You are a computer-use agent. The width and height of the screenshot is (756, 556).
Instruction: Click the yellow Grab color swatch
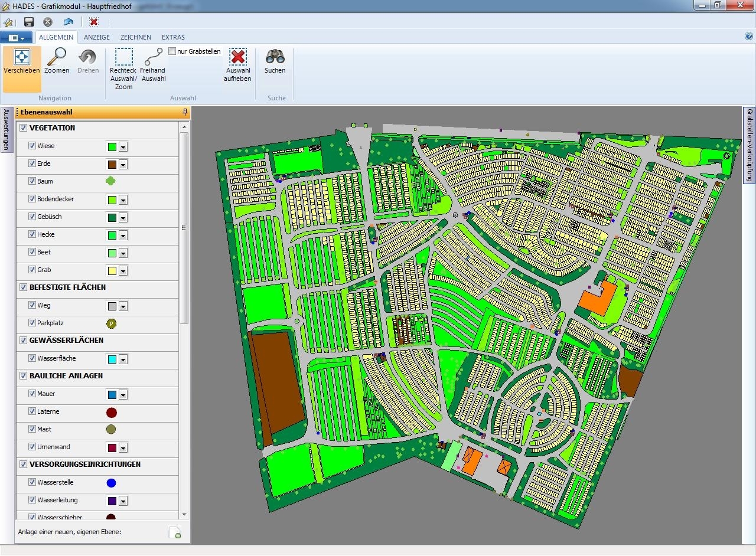pyautogui.click(x=112, y=271)
